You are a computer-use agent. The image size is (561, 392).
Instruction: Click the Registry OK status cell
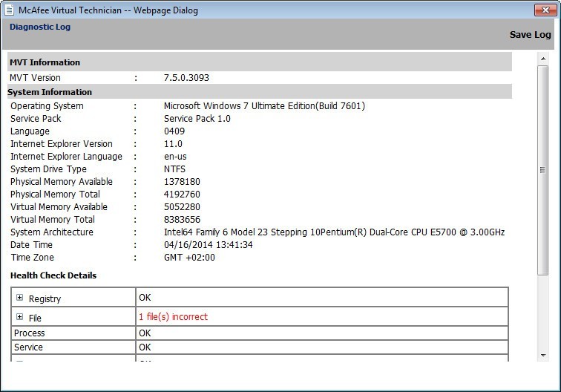pyautogui.click(x=322, y=297)
